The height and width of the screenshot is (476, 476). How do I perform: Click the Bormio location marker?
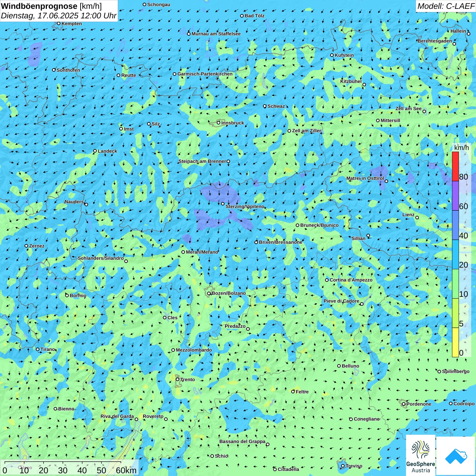pyautogui.click(x=67, y=295)
